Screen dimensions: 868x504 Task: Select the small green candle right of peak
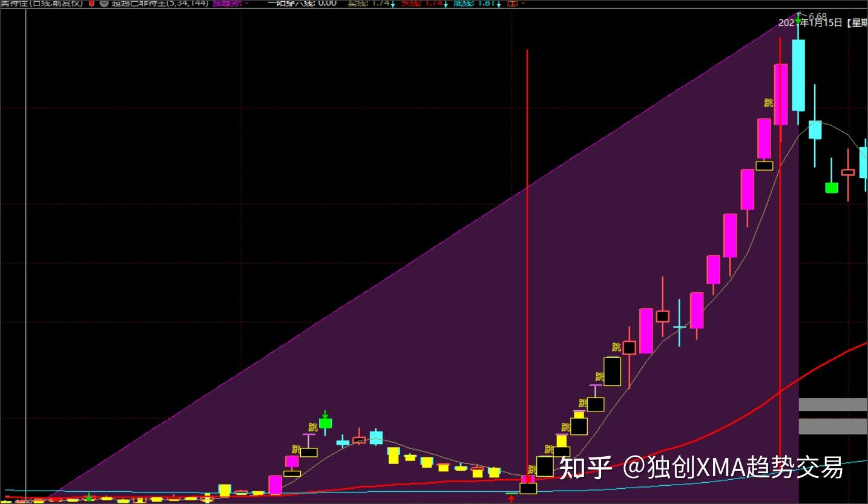[832, 188]
